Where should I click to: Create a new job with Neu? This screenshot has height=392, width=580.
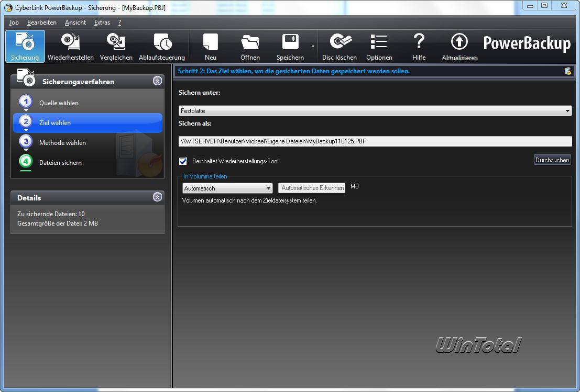[211, 46]
